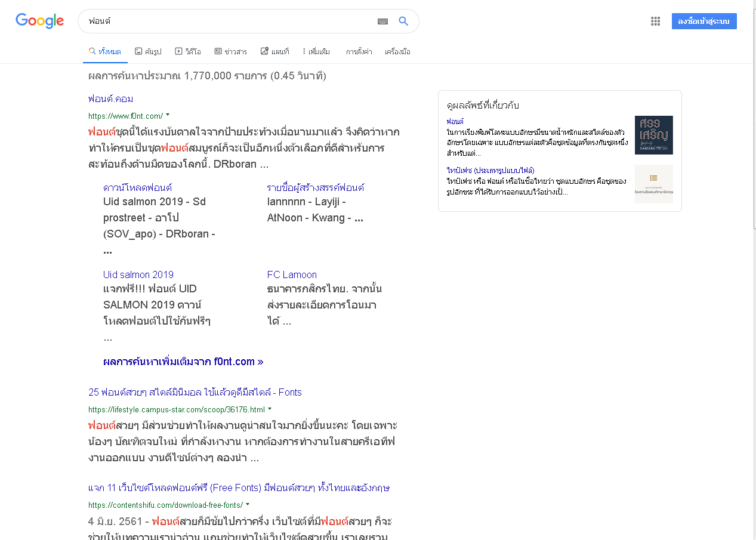
Task: Open the ฟอนต์ link in related results panel
Action: [455, 121]
